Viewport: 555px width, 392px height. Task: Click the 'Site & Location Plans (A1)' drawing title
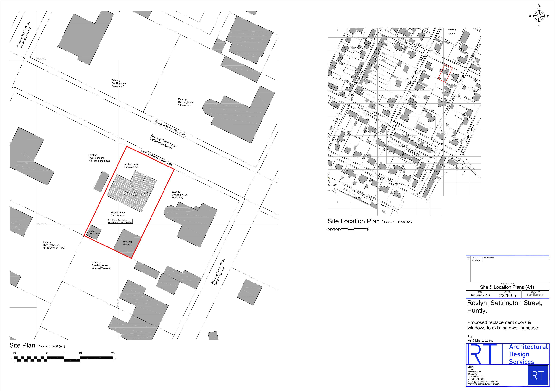pos(507,287)
